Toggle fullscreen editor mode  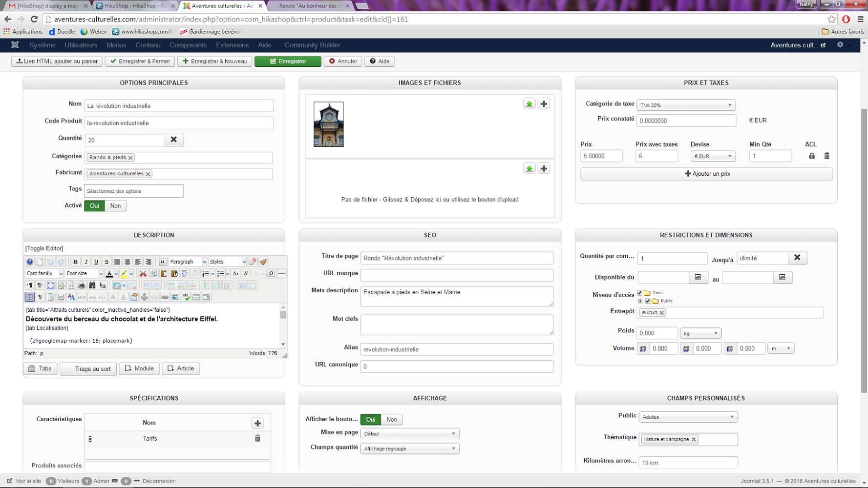tap(50, 285)
